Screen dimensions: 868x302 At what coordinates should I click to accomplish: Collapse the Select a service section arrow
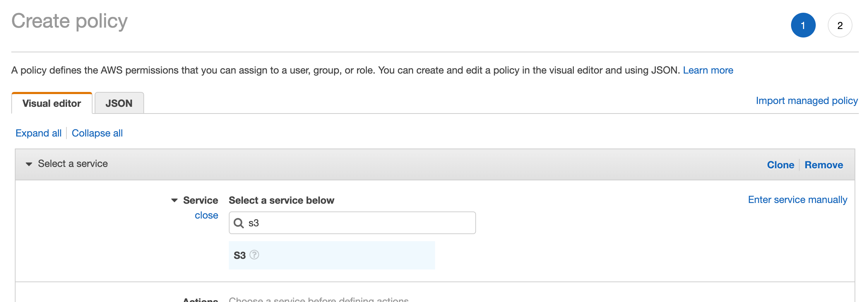[29, 164]
